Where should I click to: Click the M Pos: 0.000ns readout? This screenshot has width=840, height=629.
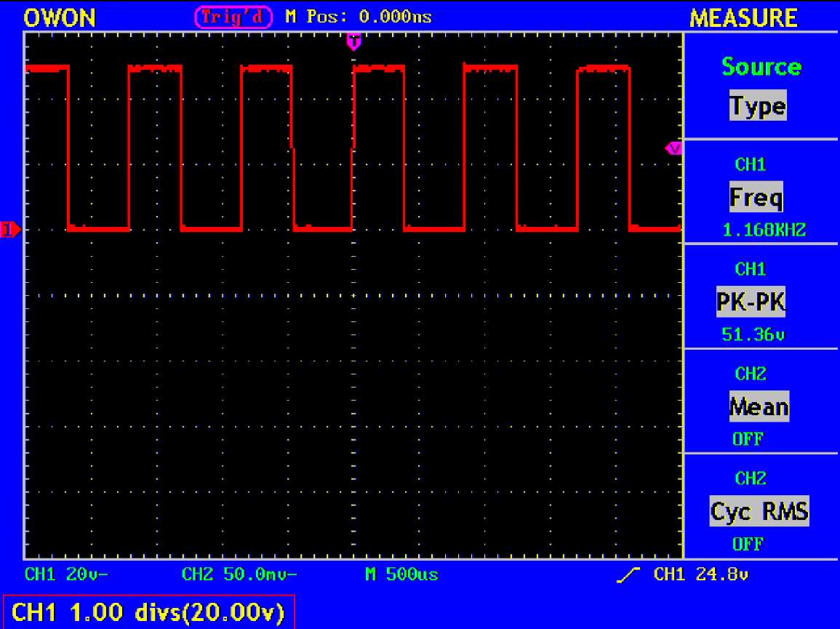coord(359,17)
